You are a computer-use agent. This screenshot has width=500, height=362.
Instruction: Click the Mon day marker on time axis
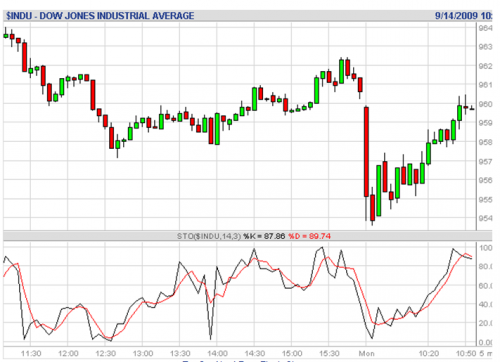[x=366, y=353]
